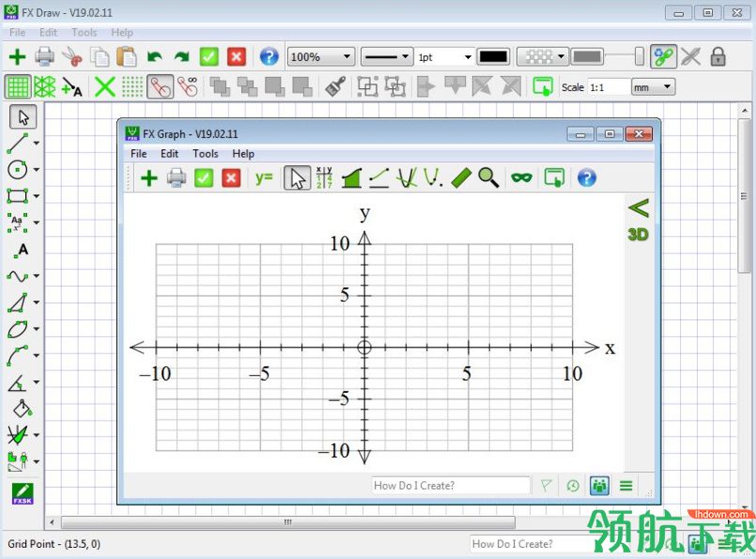Click the green plus New icon in FX Draw toolbar
The image size is (756, 559).
click(17, 57)
